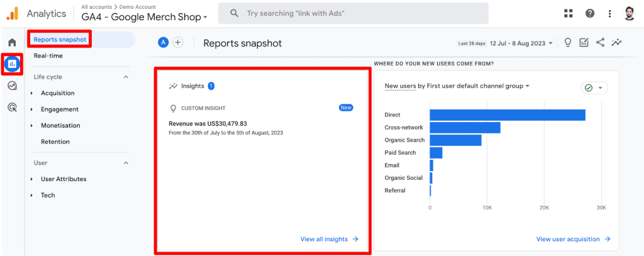Click the Custom Insight lightbulb icon
The height and width of the screenshot is (256, 644).
pyautogui.click(x=173, y=108)
